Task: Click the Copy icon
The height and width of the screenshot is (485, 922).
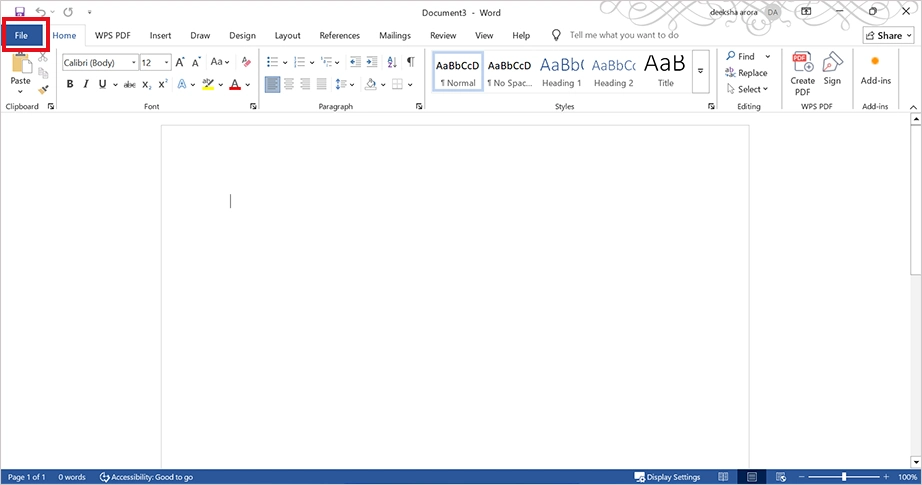Action: click(43, 73)
